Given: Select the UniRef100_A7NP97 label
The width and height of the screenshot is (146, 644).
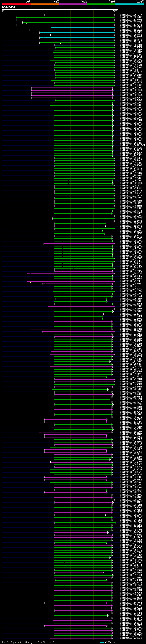Looking at the screenshot, I should click(131, 462).
